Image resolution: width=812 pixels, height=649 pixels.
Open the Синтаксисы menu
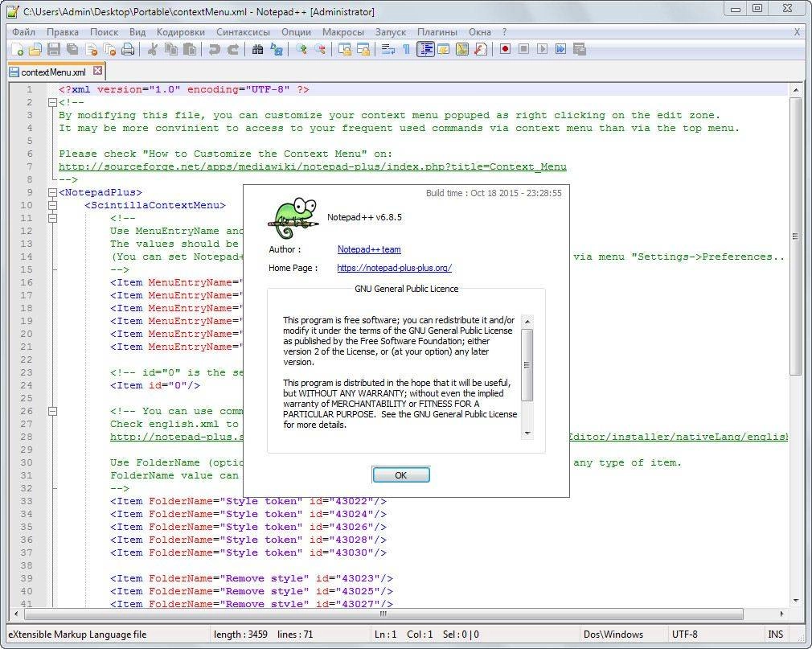(243, 32)
